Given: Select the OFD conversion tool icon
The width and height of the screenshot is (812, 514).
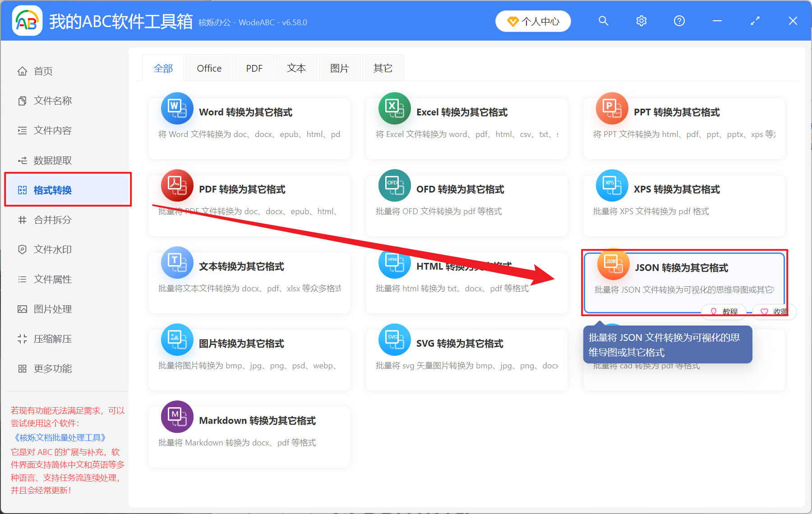Looking at the screenshot, I should coord(394,185).
